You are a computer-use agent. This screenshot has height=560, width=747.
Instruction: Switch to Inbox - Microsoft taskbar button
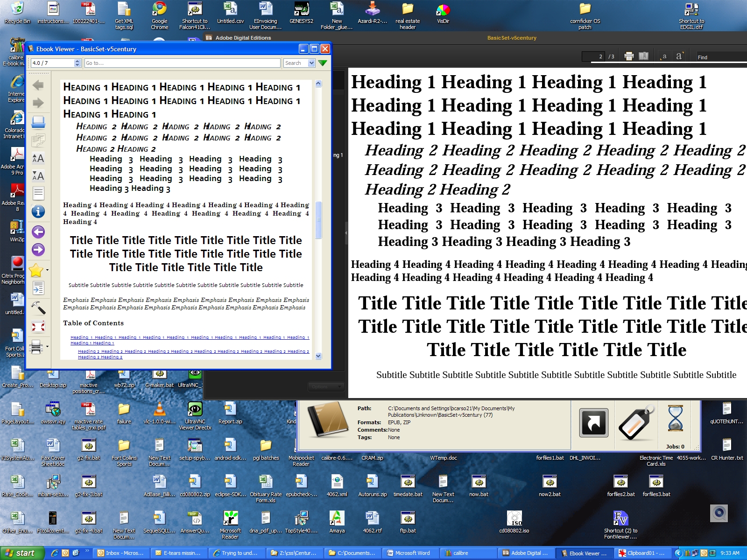click(121, 553)
